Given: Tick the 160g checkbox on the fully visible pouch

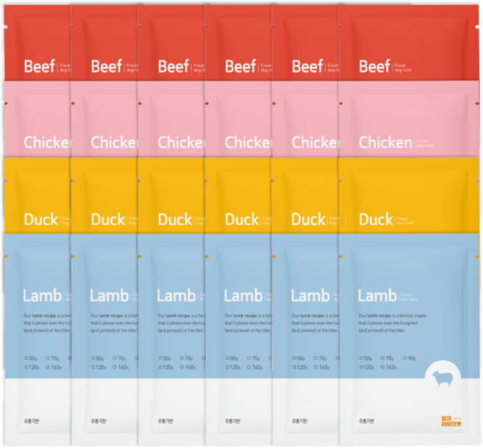Looking at the screenshot, I should [x=383, y=367].
